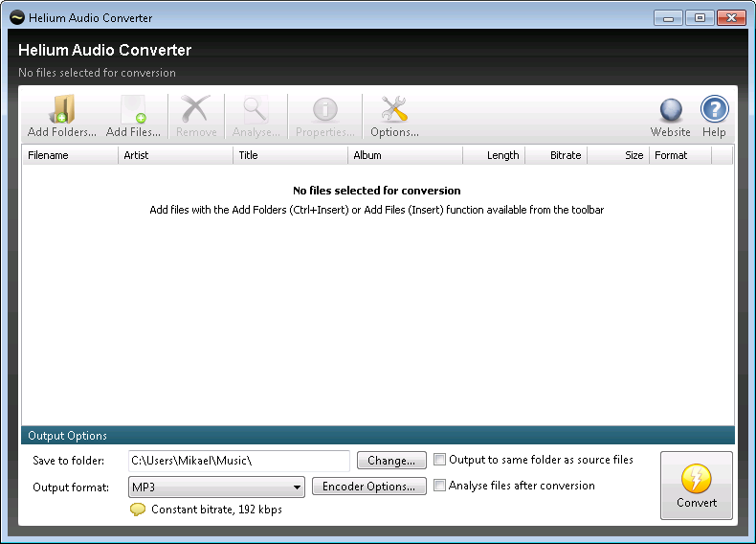Click the Change... folder button

click(391, 461)
